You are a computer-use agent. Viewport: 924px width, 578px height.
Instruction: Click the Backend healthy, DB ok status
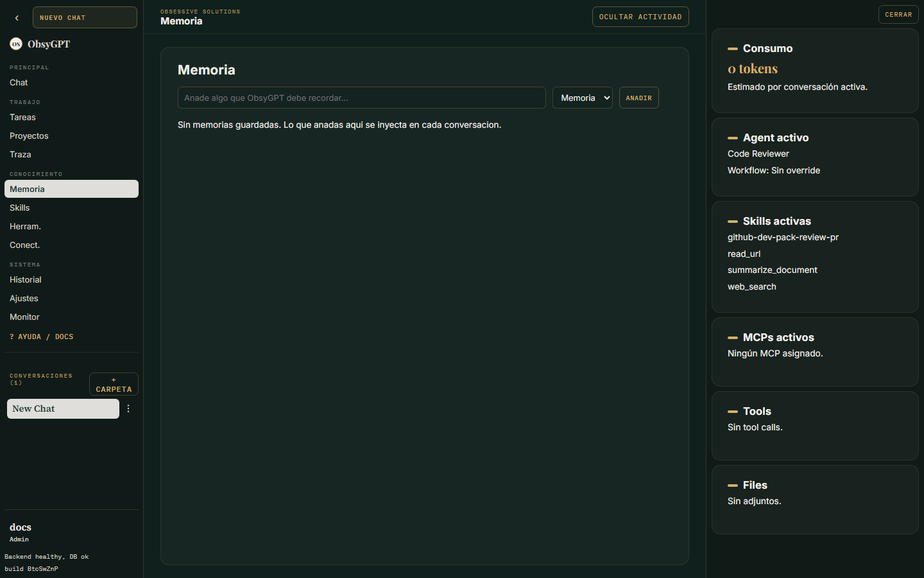[x=47, y=557]
